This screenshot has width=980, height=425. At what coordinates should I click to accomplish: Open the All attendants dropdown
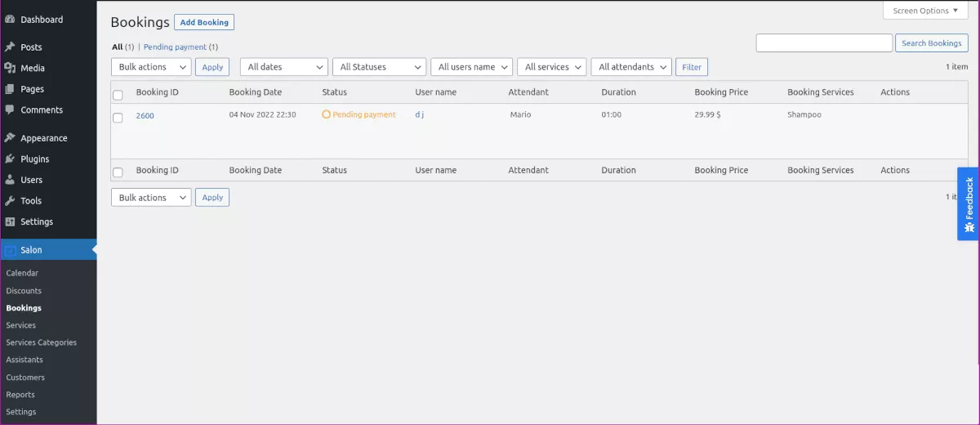(x=631, y=67)
